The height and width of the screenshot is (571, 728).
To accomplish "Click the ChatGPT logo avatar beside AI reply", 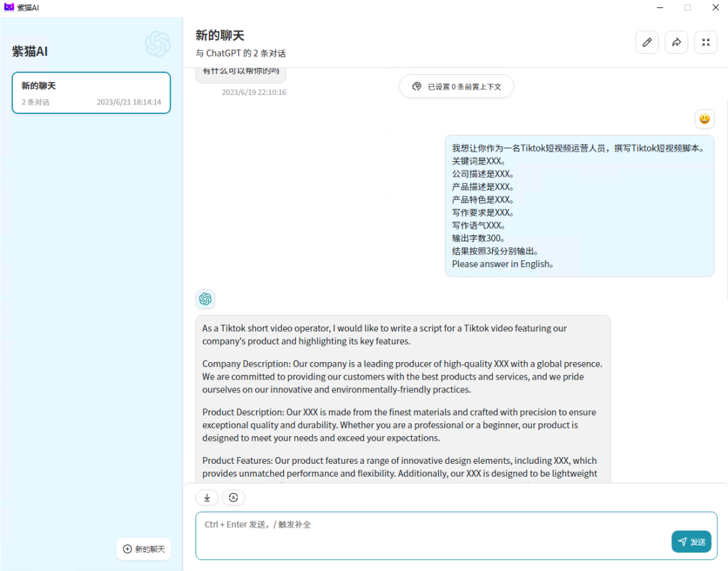I will click(206, 299).
